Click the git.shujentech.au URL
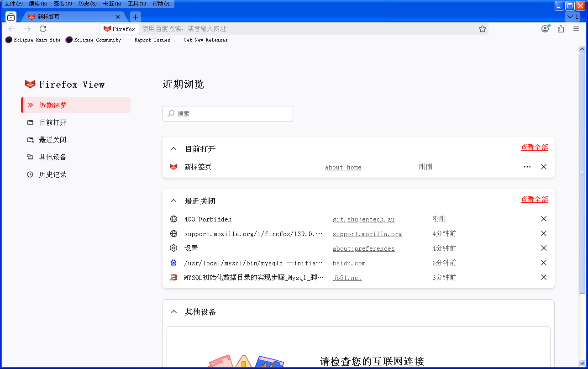 [x=363, y=219]
